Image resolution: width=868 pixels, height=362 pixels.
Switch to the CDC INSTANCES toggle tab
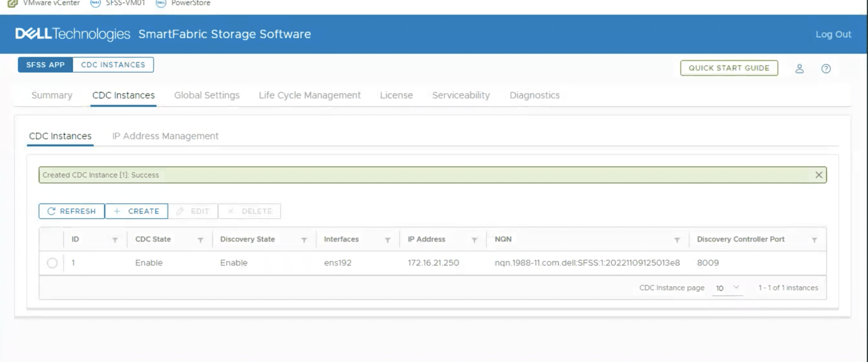pyautogui.click(x=113, y=65)
